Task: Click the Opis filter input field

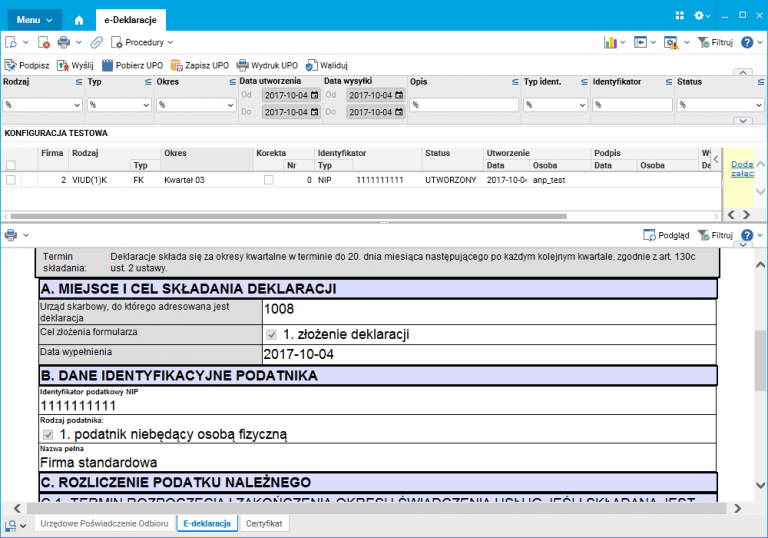Action: point(463,104)
